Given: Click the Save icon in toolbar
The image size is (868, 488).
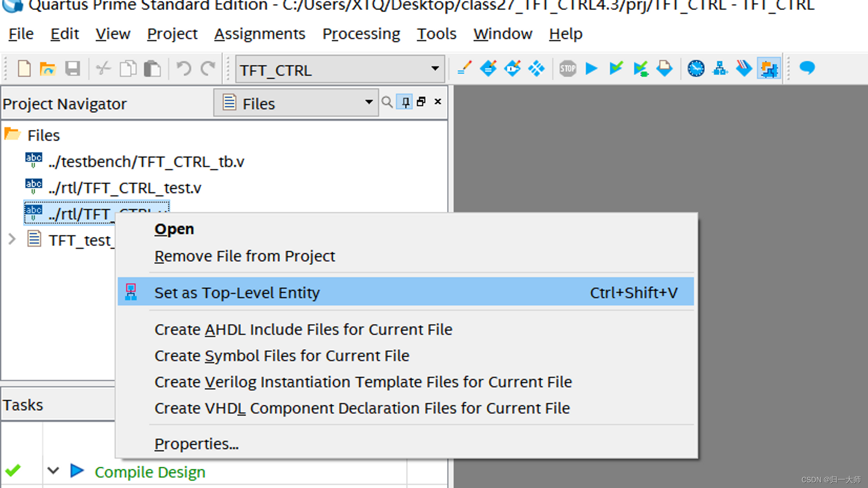Looking at the screenshot, I should click(72, 69).
